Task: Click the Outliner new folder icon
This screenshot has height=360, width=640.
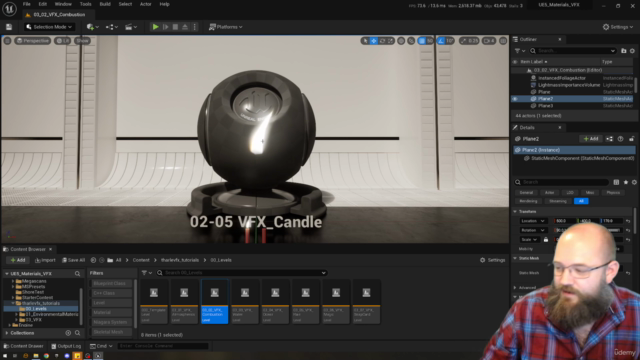Action: pyautogui.click(x=624, y=51)
